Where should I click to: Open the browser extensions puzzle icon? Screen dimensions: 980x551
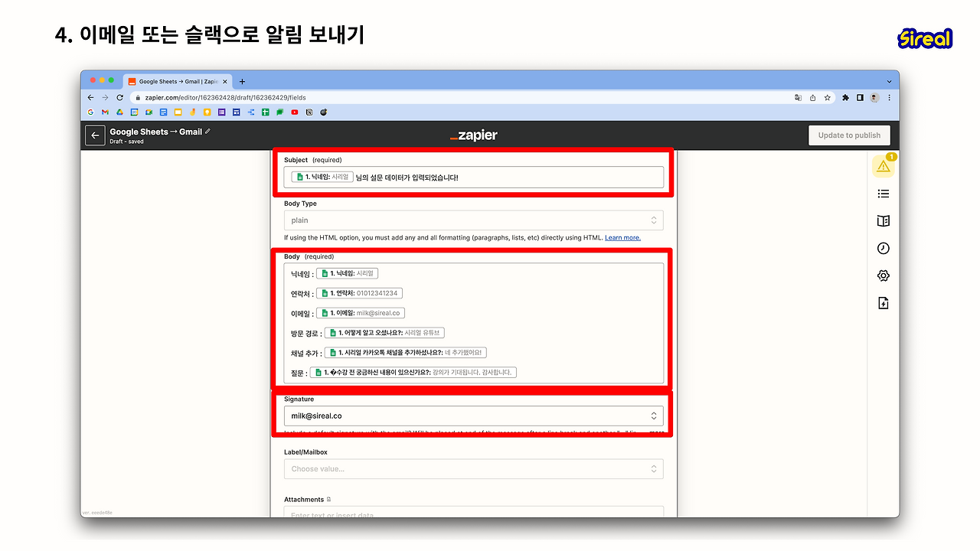[846, 98]
